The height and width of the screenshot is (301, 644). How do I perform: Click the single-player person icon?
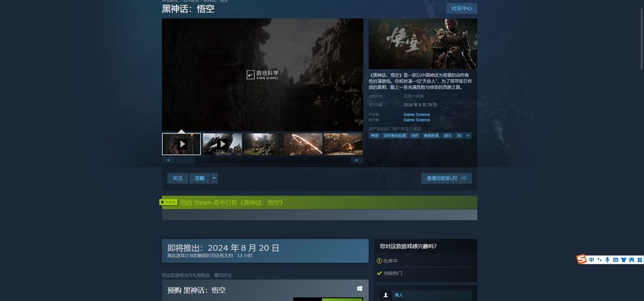(386, 295)
